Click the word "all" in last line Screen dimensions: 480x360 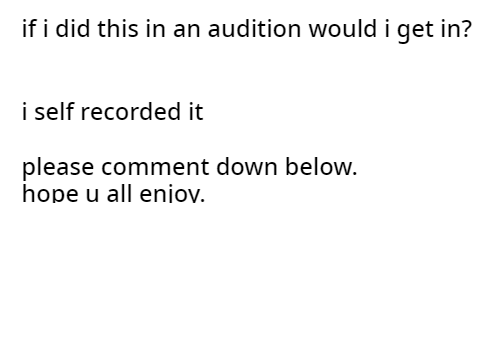119,193
